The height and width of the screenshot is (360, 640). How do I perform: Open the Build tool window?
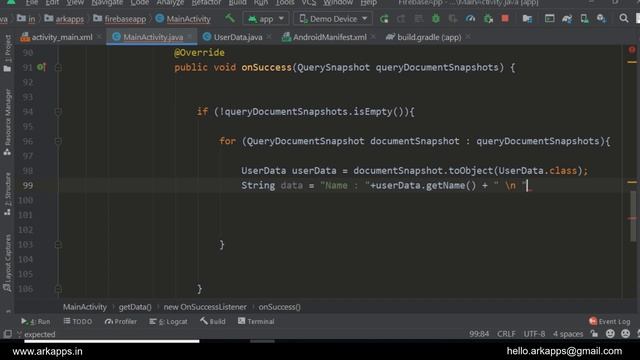(x=213, y=322)
